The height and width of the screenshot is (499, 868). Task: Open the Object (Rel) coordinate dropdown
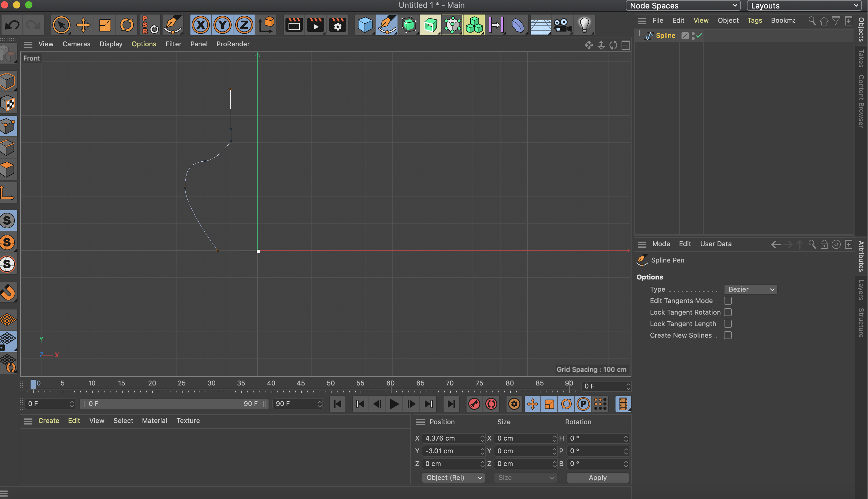453,478
